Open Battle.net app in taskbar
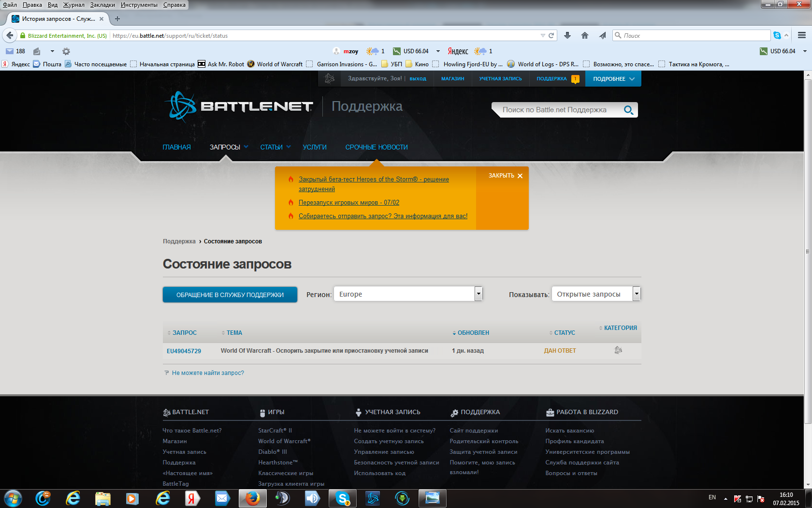Screen dimensions: 812x508 coord(372,498)
